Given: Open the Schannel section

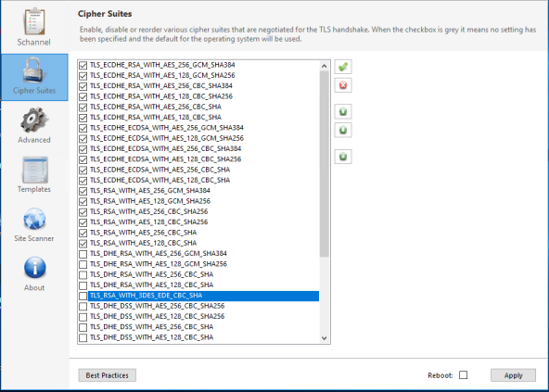Looking at the screenshot, I should (x=34, y=27).
